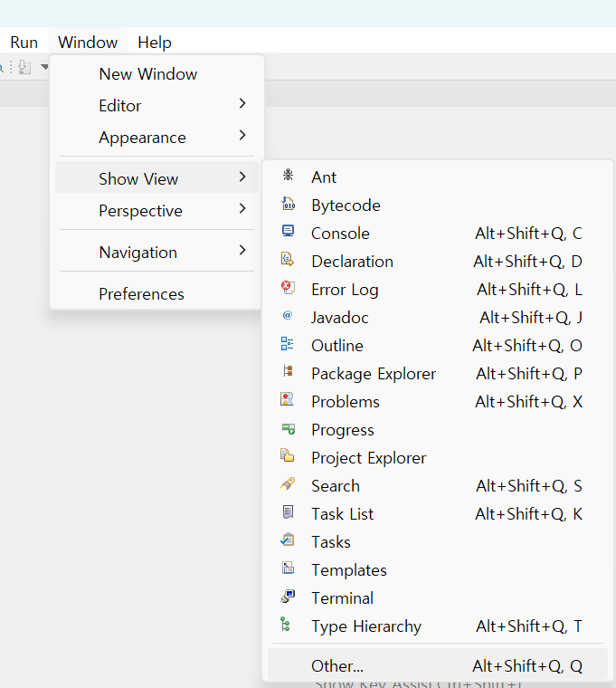Select the Appearance menu entry

[x=156, y=138]
